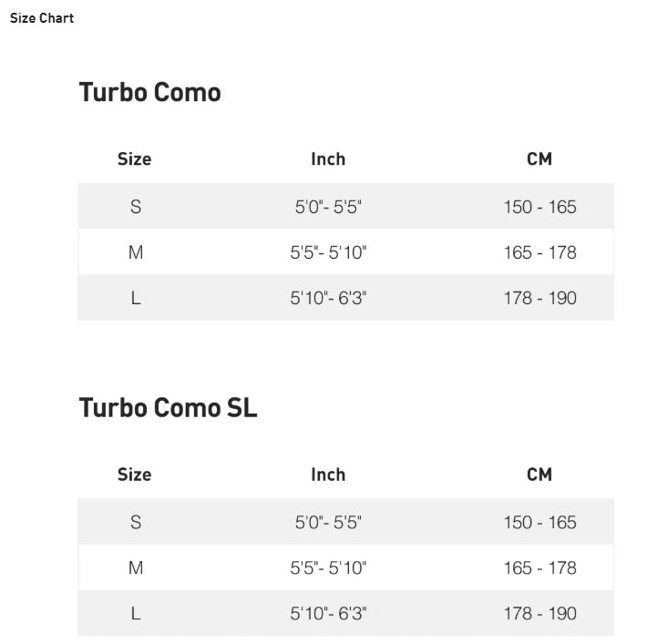Click the "Turbo Como SL" heading
Image resolution: width=647 pixels, height=644 pixels.
click(168, 407)
